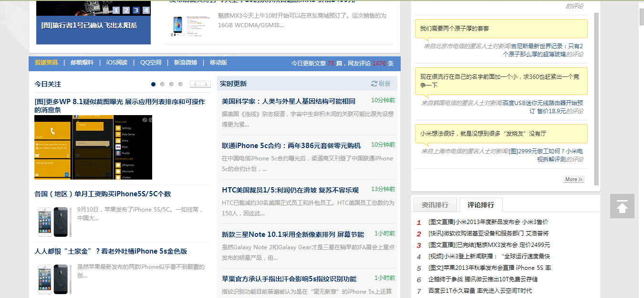Click comment bubble 小米想法很好
Screen dimensions: 644x298
[x=501, y=134]
